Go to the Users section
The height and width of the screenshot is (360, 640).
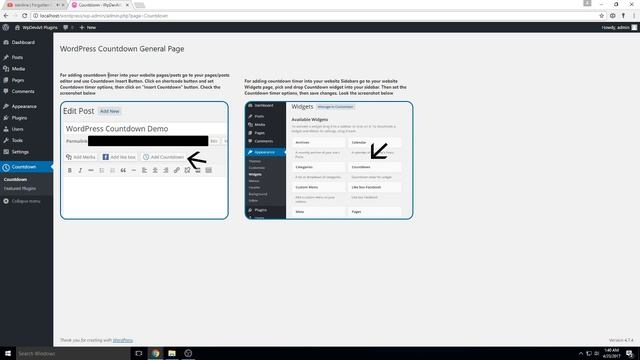[x=18, y=129]
